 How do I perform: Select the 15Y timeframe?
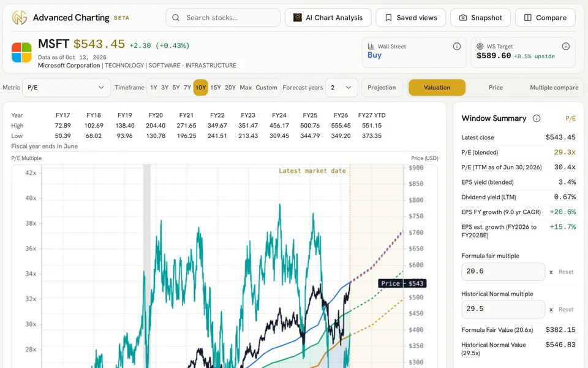[x=215, y=88]
